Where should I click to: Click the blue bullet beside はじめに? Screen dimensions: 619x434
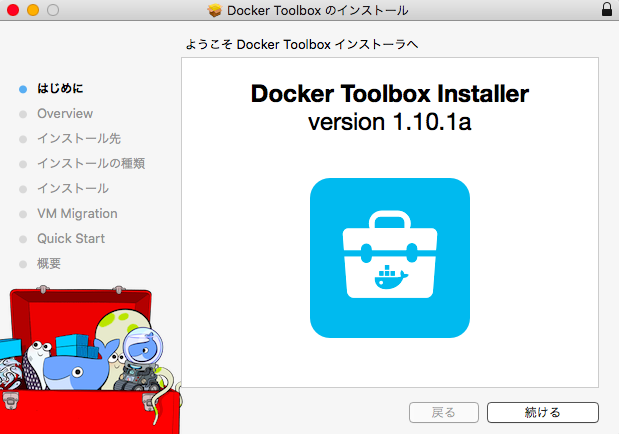click(23, 89)
